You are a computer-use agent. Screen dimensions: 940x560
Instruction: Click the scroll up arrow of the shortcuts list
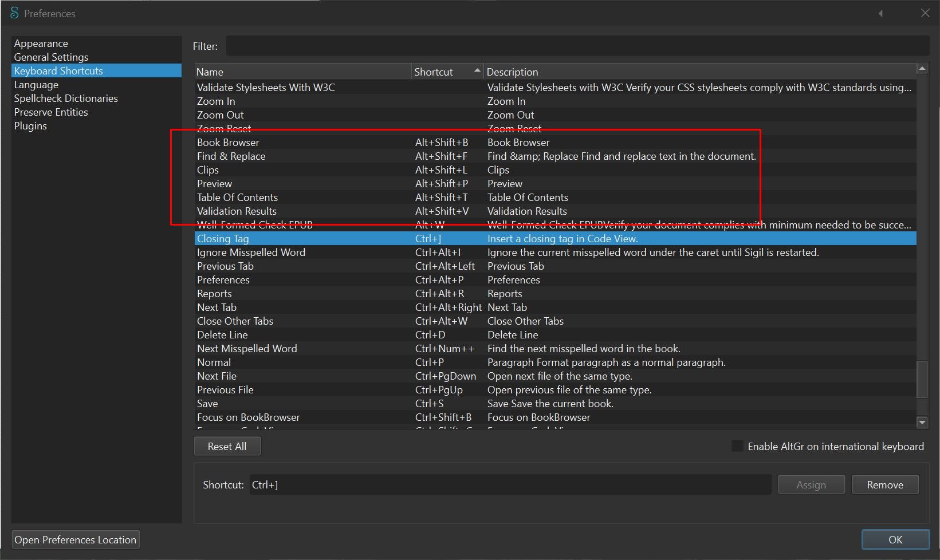click(922, 69)
